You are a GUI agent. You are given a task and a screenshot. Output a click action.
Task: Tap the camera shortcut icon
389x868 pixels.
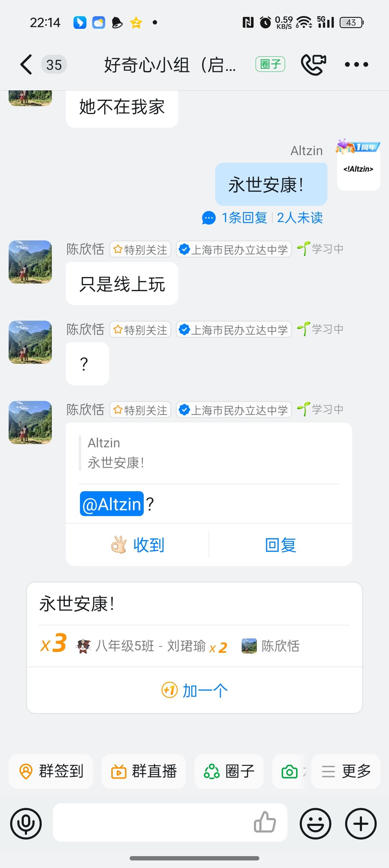(x=290, y=772)
